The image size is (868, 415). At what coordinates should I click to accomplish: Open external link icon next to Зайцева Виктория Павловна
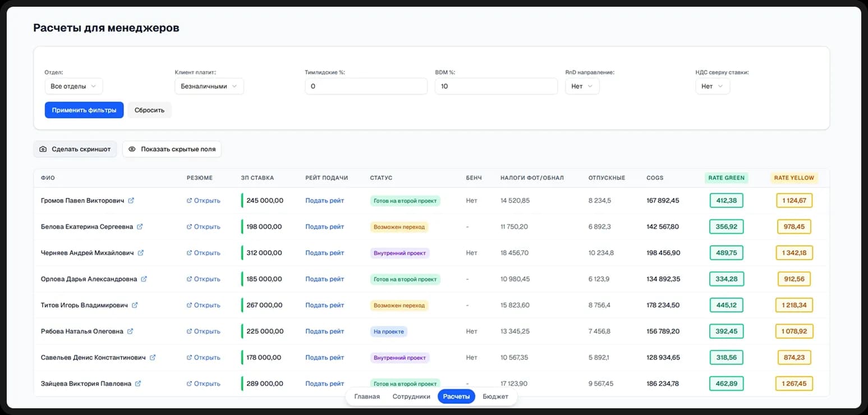point(138,384)
